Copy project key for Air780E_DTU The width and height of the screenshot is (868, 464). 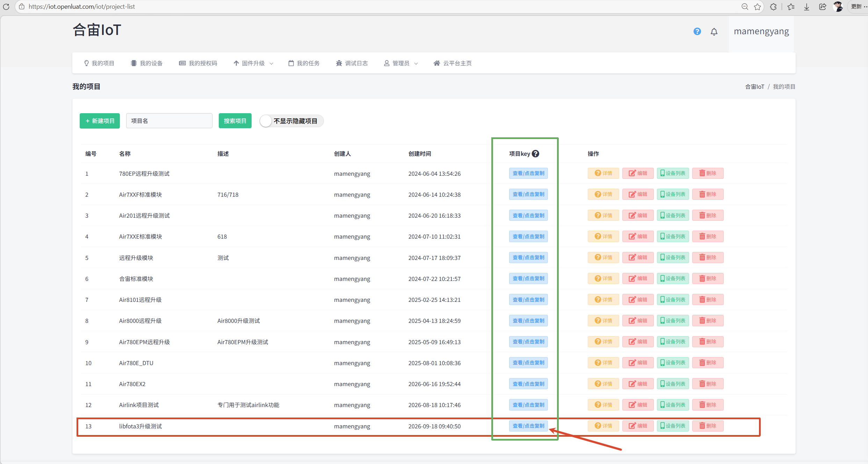(x=528, y=363)
